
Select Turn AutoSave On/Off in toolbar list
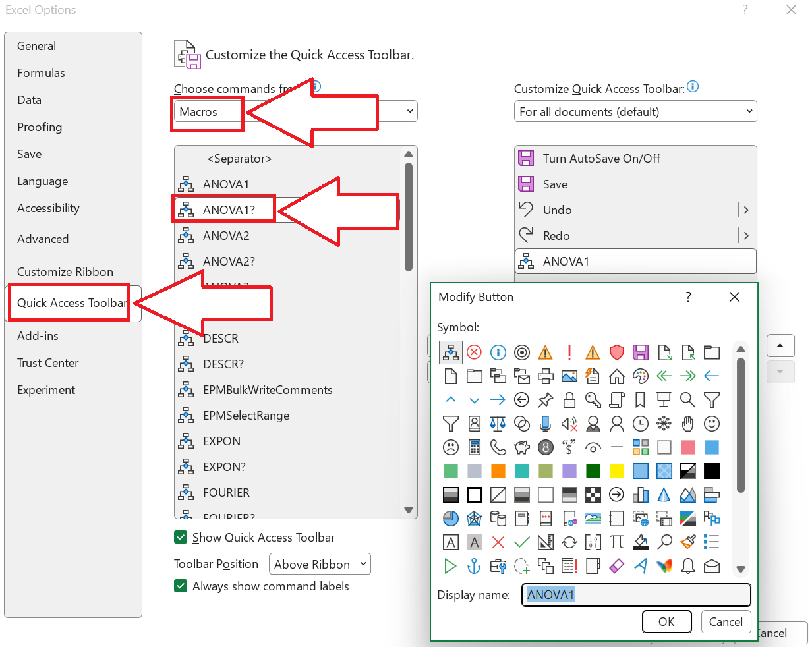[635, 159]
